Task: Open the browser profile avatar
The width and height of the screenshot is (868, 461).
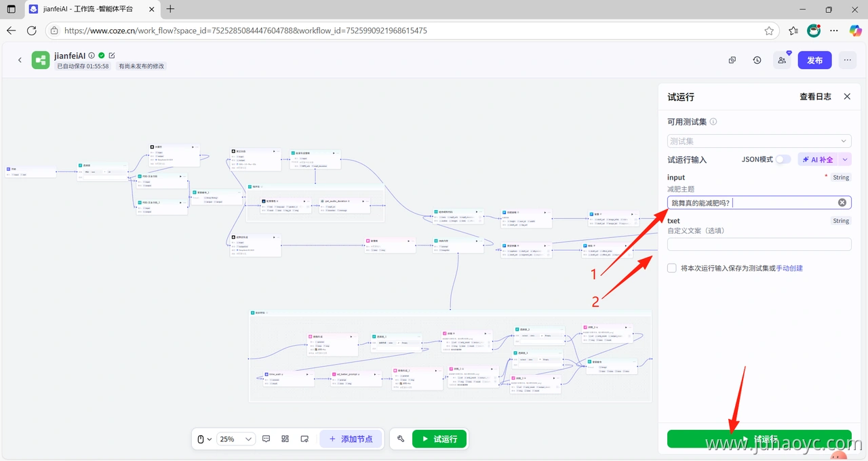Action: [814, 31]
